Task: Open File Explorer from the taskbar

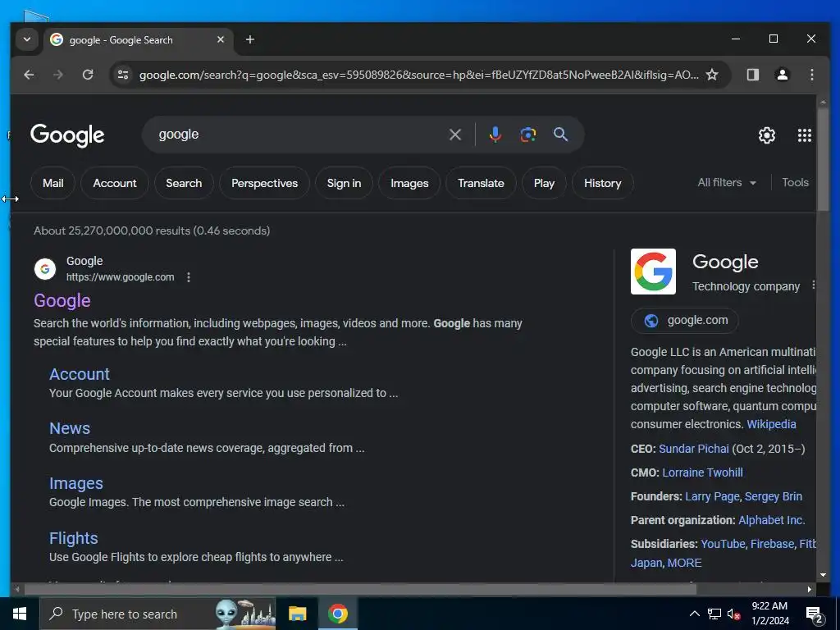Action: (297, 614)
